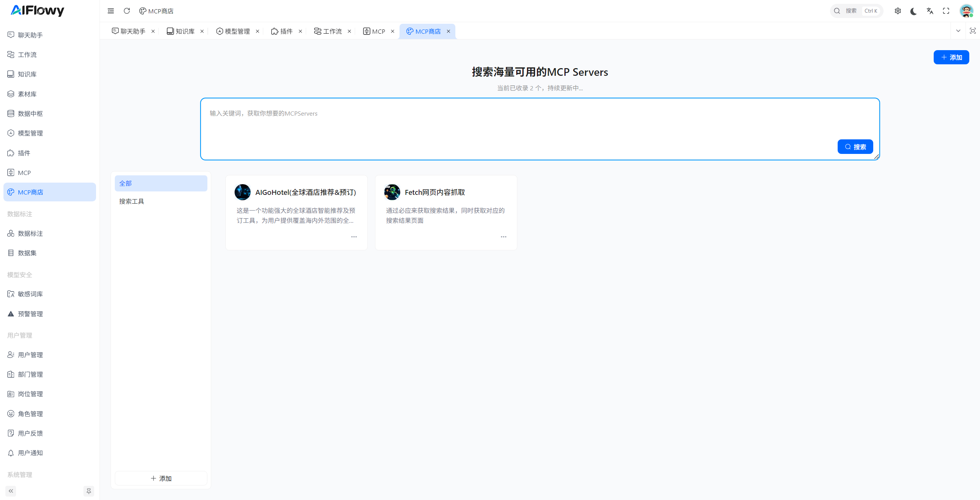Select 模型管理 in the left sidebar
The height and width of the screenshot is (500, 980).
30,133
